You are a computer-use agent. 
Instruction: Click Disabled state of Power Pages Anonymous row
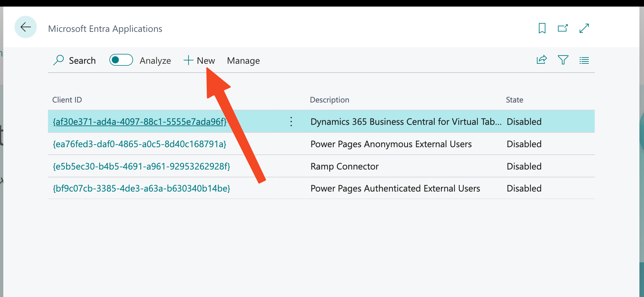pyautogui.click(x=524, y=144)
